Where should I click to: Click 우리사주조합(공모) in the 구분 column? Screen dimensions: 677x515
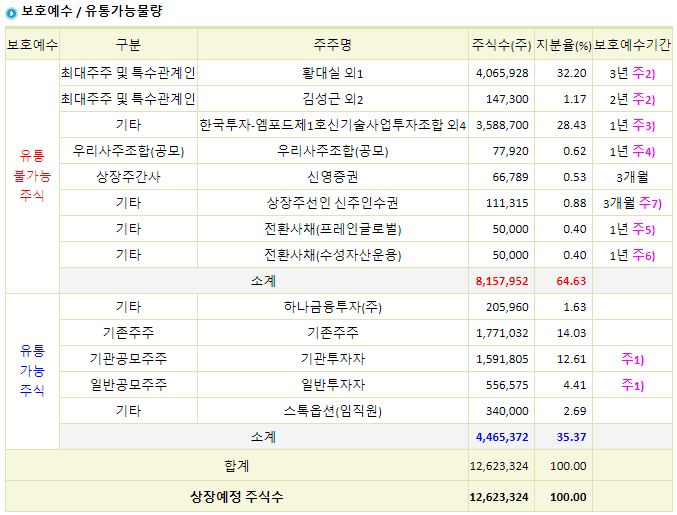(x=128, y=151)
